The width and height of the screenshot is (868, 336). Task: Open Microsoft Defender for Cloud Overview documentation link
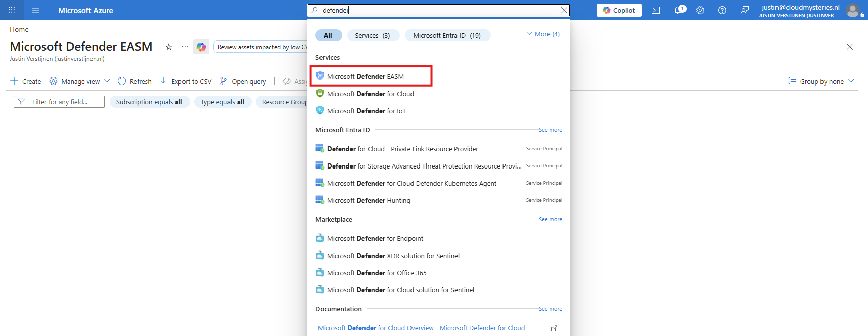[x=422, y=328]
